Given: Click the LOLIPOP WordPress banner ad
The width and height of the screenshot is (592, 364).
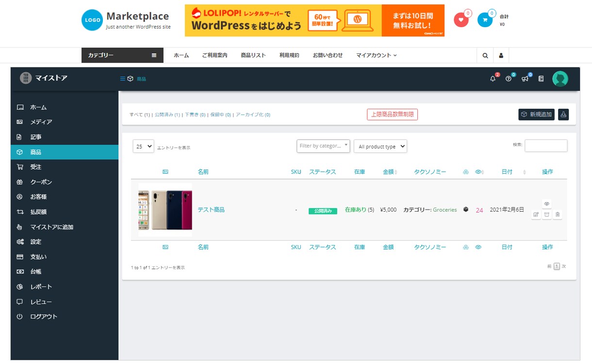Looking at the screenshot, I should click(314, 20).
